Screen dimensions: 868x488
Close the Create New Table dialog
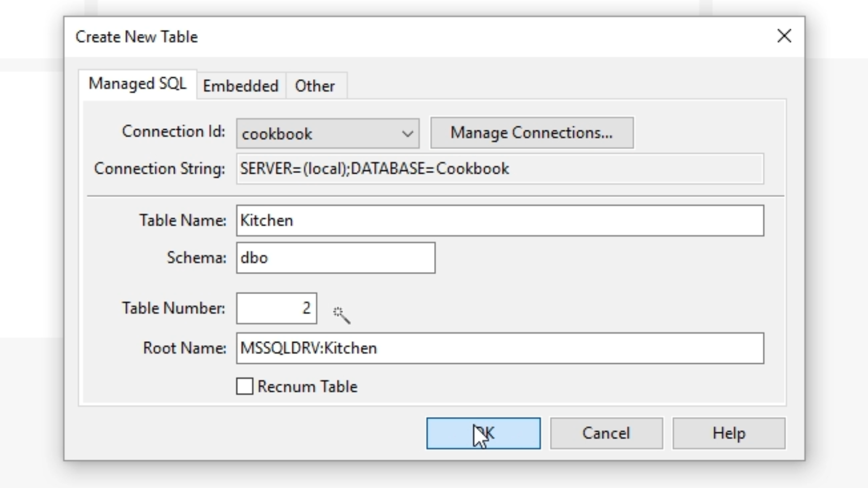click(784, 36)
